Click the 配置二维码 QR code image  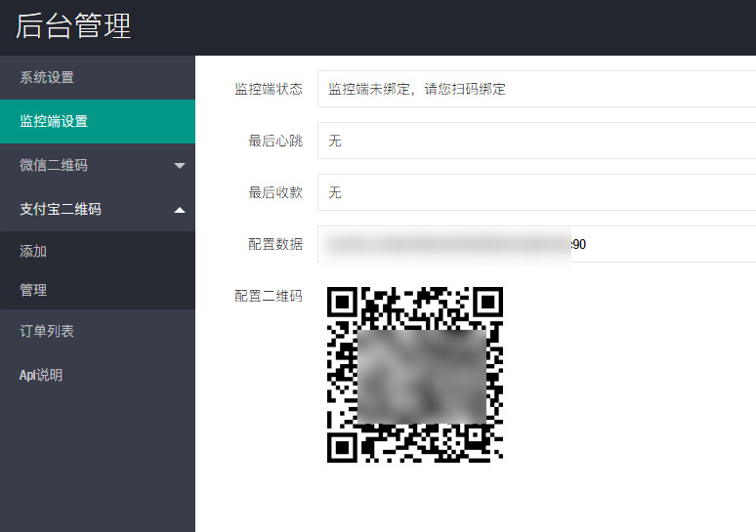[415, 375]
